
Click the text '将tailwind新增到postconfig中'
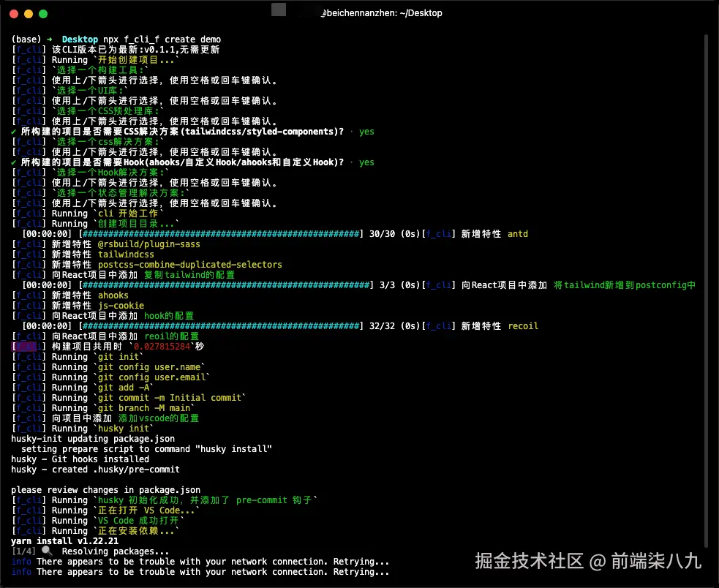click(x=625, y=285)
